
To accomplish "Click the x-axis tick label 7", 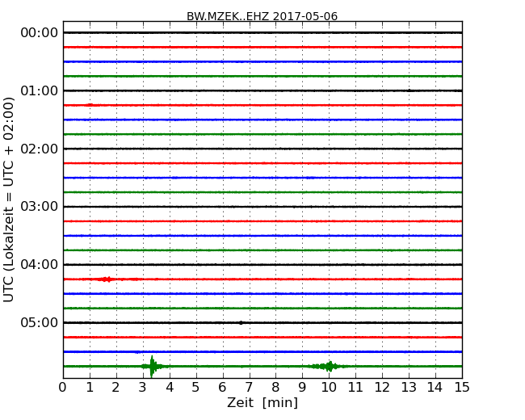I will coord(249,388).
